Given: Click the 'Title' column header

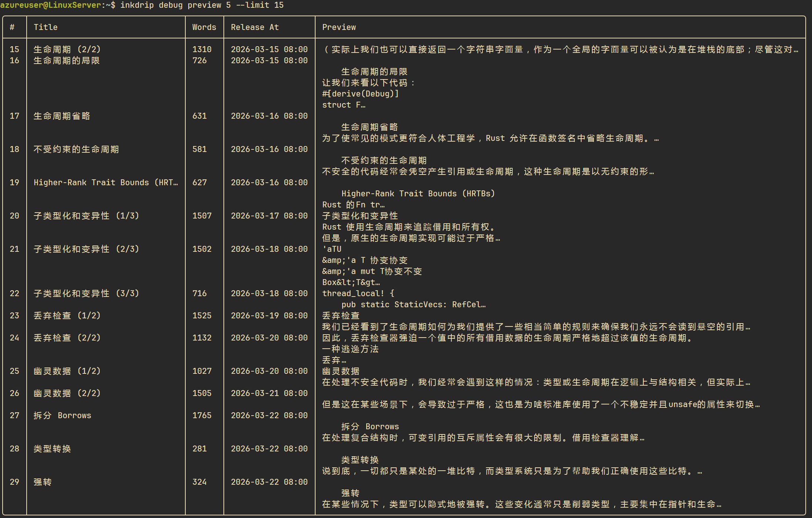Looking at the screenshot, I should pyautogui.click(x=46, y=27).
